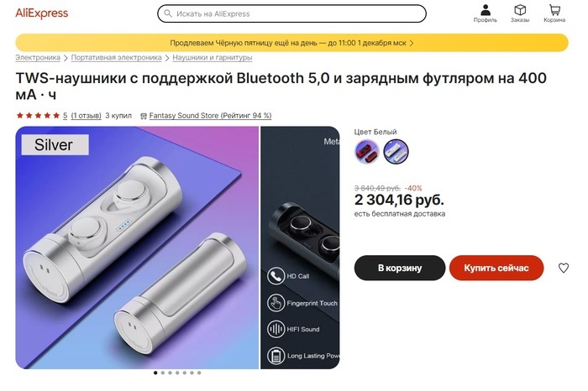This screenshot has height=391, width=588.
Task: Open the Заказы box icon
Action: (x=520, y=13)
